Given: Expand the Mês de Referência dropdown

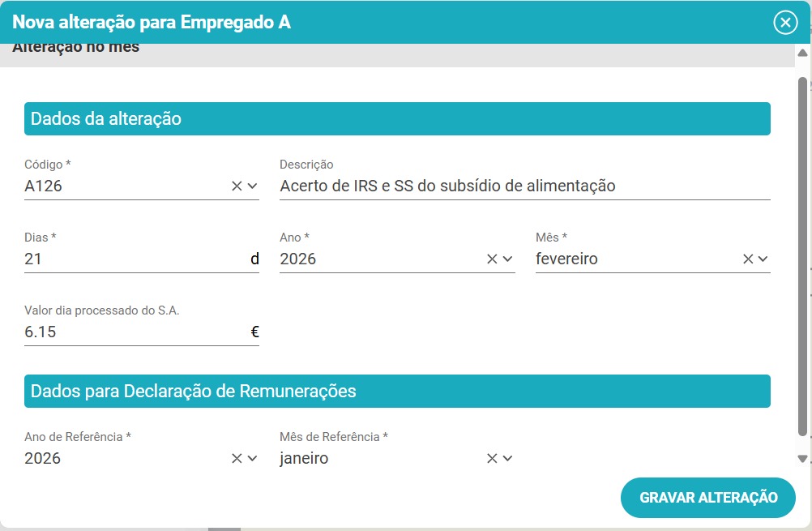Looking at the screenshot, I should (508, 459).
